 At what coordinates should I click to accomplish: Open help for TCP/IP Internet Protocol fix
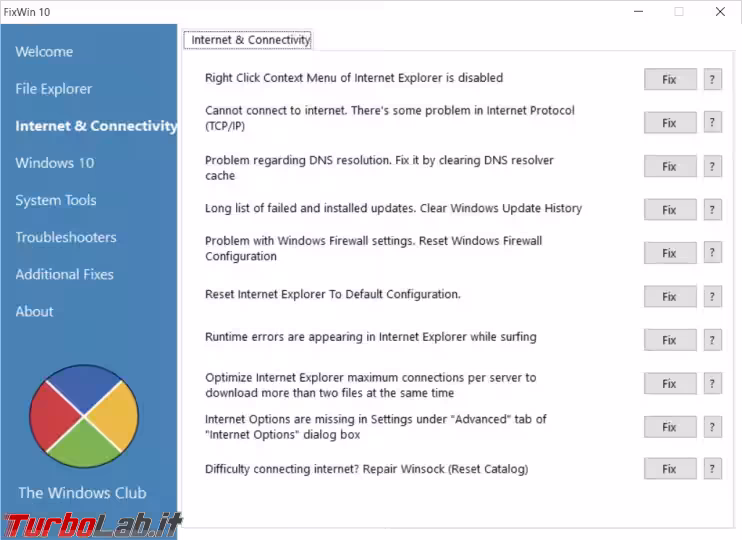(712, 123)
